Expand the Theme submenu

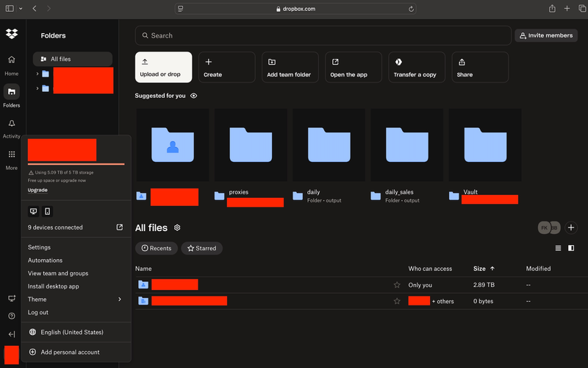tap(119, 300)
